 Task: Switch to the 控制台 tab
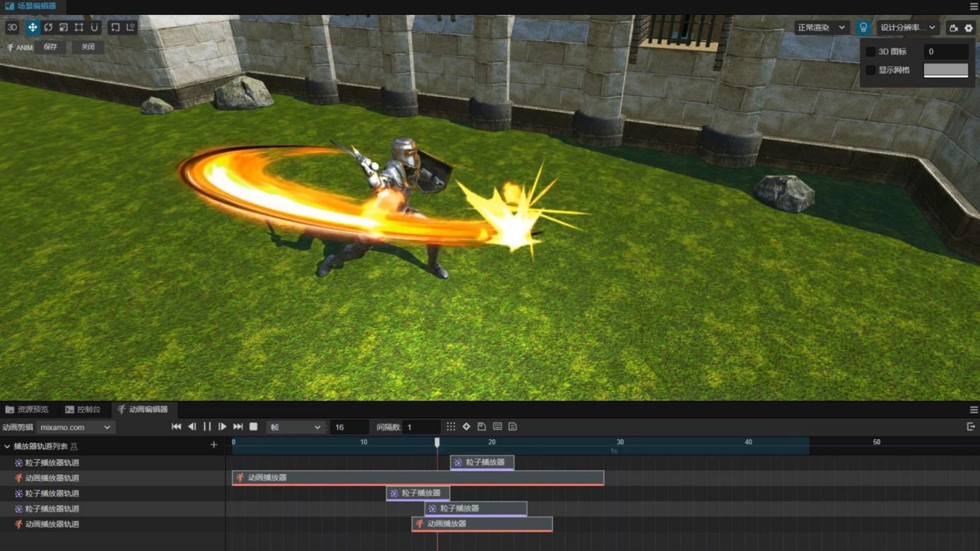(83, 410)
